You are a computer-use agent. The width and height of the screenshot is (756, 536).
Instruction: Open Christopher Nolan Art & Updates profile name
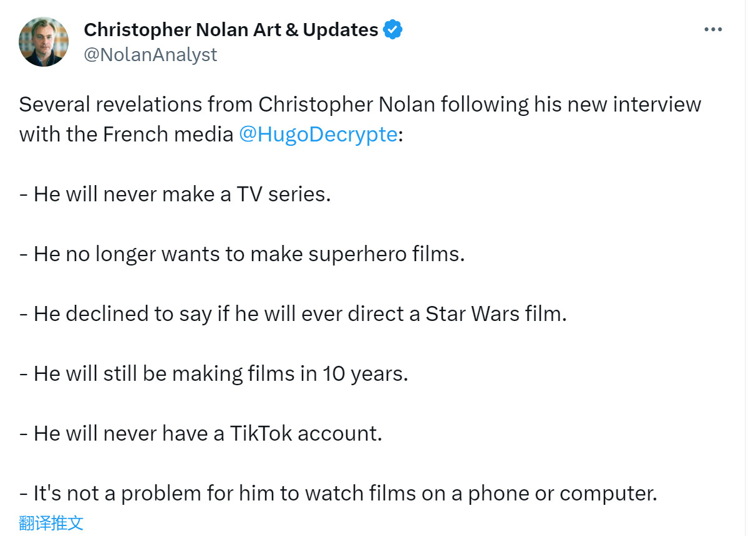click(231, 29)
